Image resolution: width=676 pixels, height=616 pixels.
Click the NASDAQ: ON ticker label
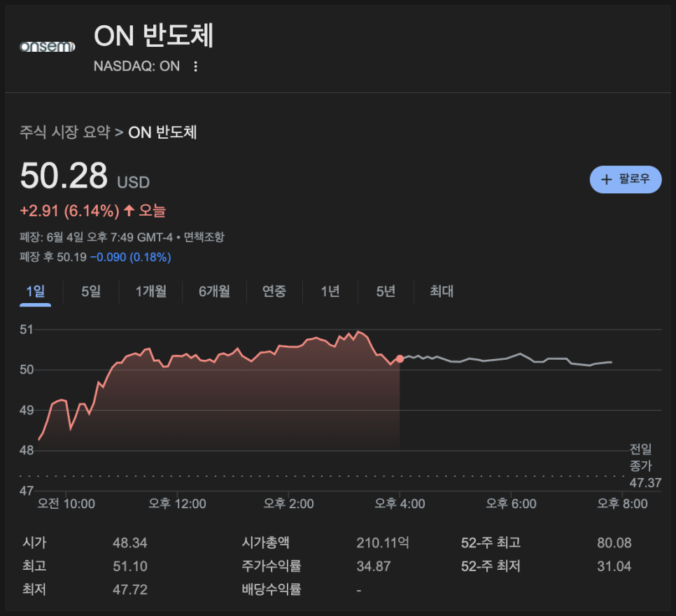tap(136, 66)
